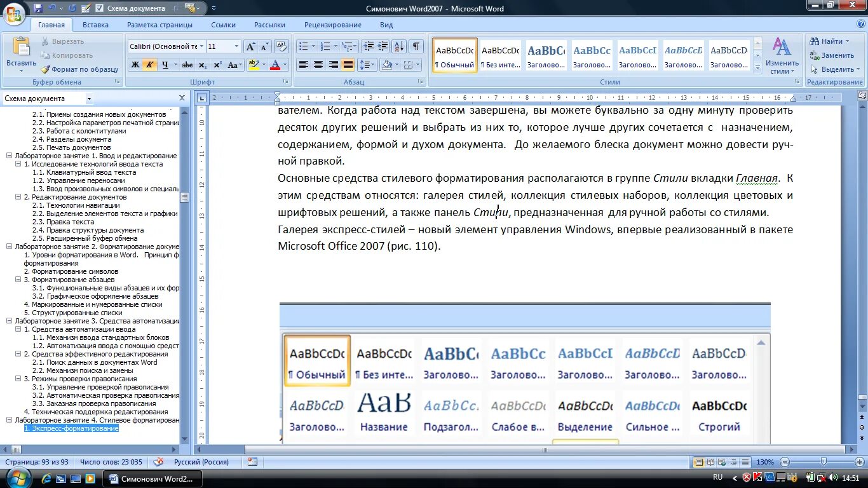The image size is (868, 488).
Task: Open the Рассылки tab
Action: tap(269, 25)
